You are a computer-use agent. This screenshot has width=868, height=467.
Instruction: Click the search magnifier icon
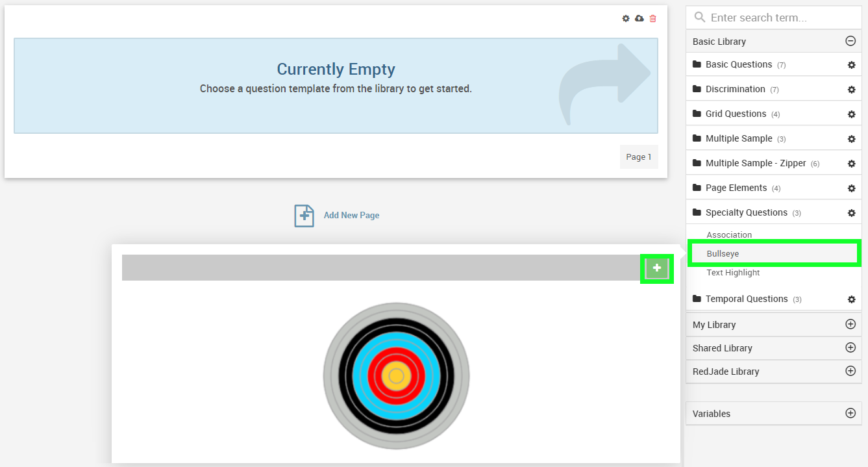pos(700,18)
